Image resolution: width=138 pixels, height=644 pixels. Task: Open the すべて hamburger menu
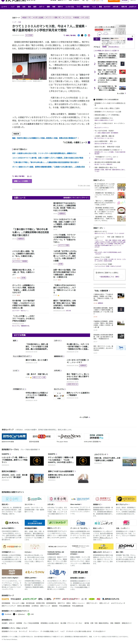[x=5, y=7]
